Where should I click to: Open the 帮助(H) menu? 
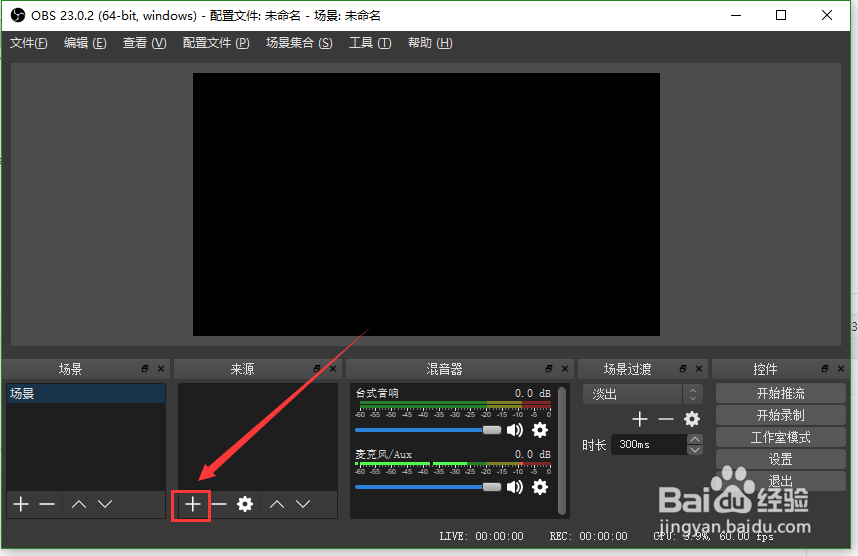click(x=430, y=43)
